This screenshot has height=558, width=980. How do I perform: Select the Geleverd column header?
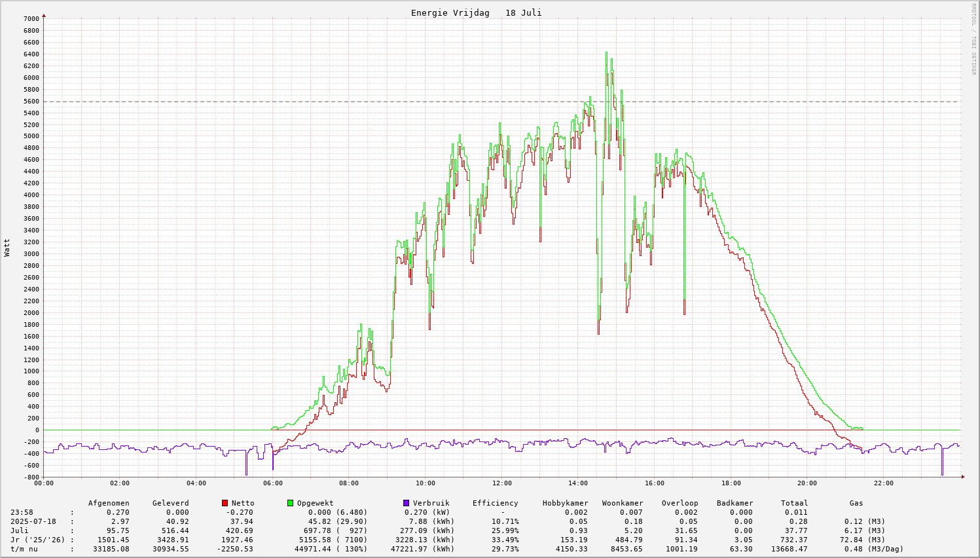pyautogui.click(x=170, y=503)
